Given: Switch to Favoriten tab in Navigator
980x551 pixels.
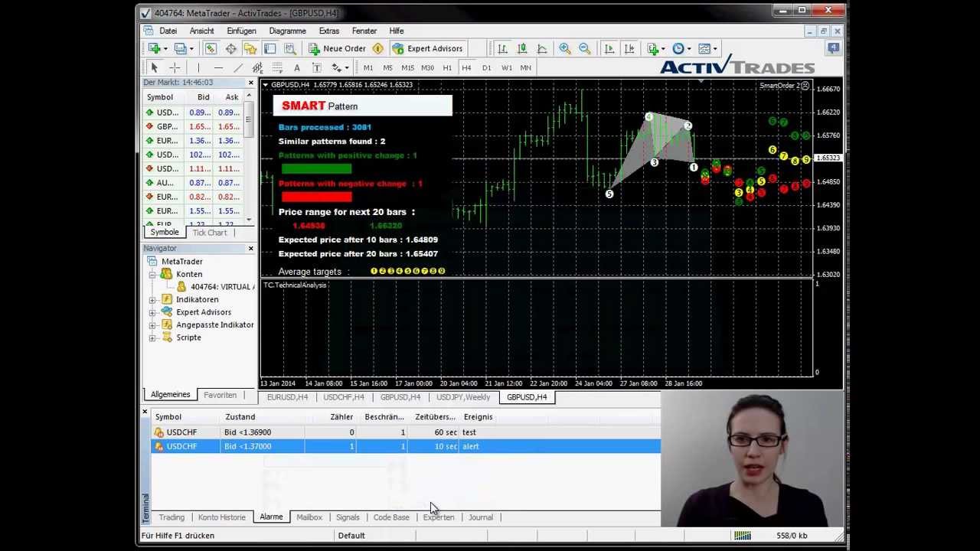Looking at the screenshot, I should [220, 395].
